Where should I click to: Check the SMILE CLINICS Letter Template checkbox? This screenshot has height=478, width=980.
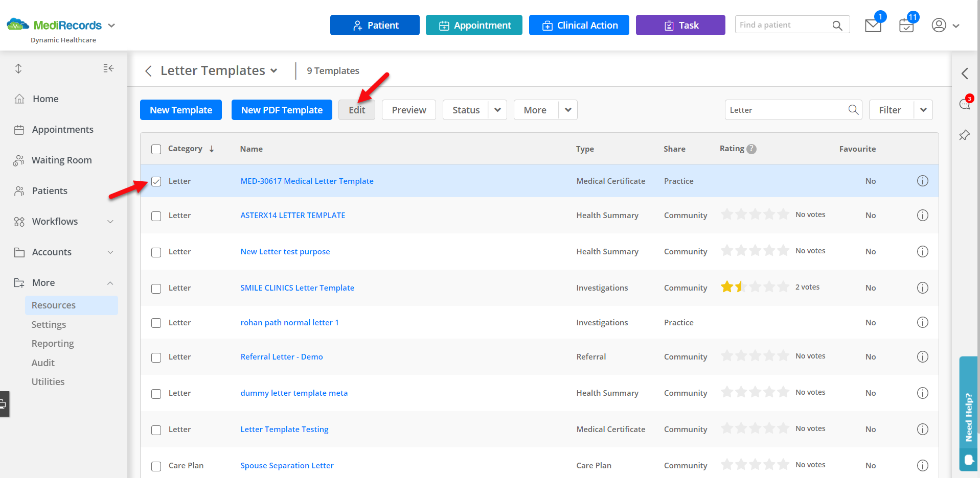pyautogui.click(x=156, y=289)
